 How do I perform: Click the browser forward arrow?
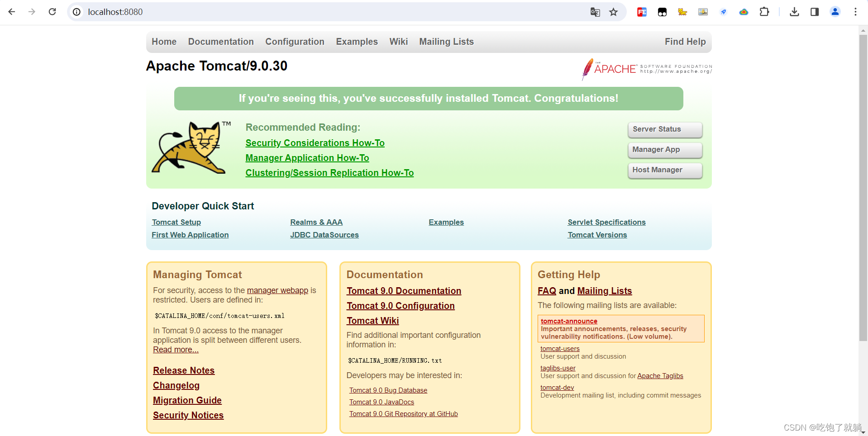pos(32,12)
